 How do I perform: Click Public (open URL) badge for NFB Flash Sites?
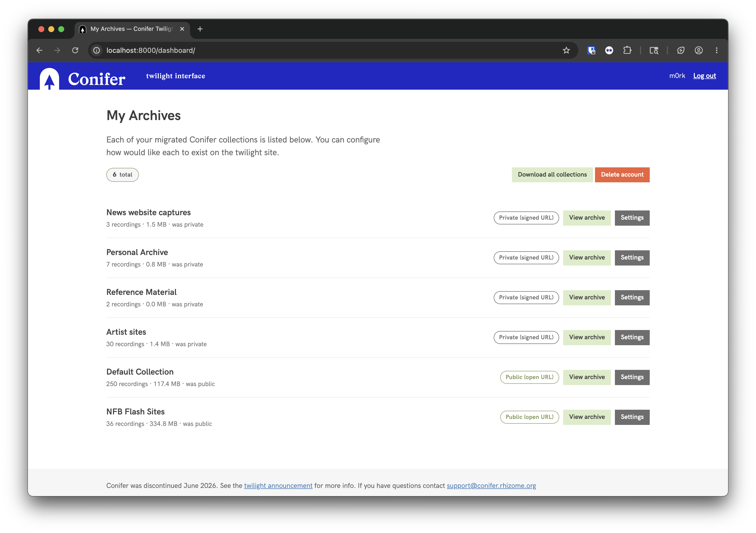click(530, 417)
